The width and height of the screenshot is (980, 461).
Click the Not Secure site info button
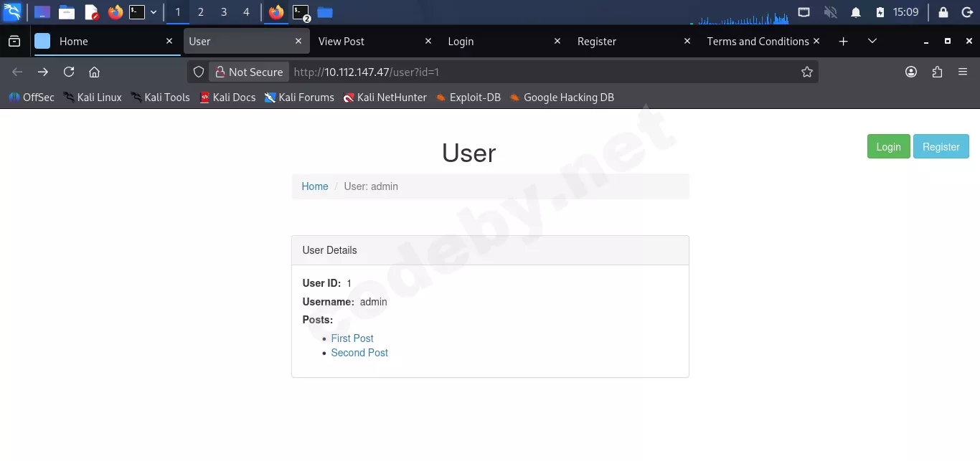point(249,72)
